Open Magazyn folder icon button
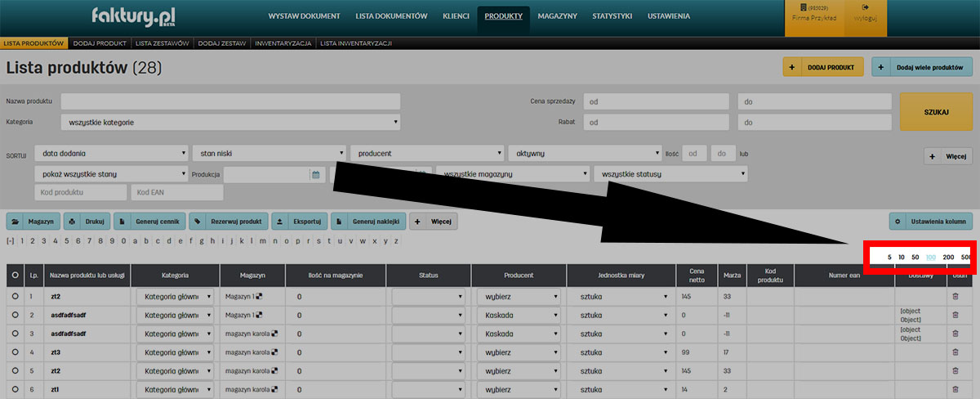This screenshot has height=399, width=980. coord(33,222)
